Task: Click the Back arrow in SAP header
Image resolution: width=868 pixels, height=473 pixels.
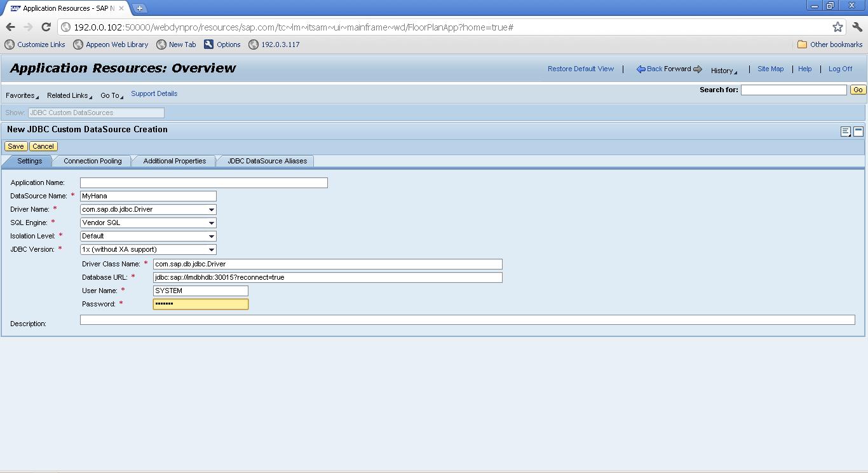Action: coord(649,69)
